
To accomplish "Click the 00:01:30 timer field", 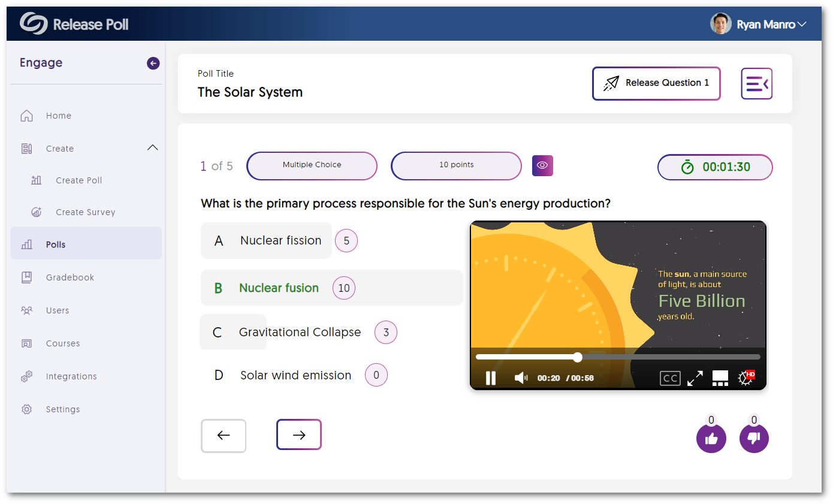I will point(715,167).
